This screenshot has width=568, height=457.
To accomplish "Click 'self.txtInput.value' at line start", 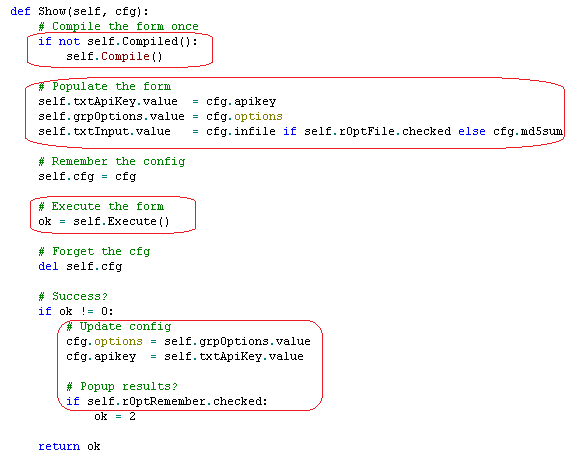I will (x=104, y=131).
